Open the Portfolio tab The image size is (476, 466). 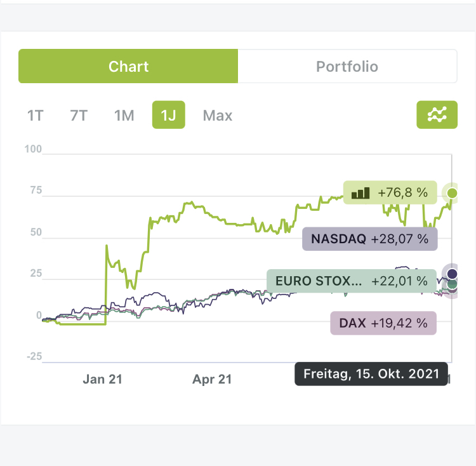pyautogui.click(x=347, y=67)
